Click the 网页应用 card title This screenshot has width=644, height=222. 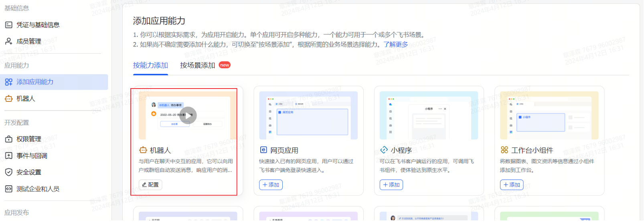pos(284,150)
